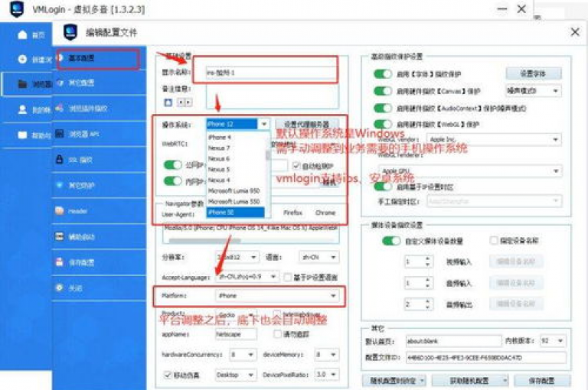Click the small blue square icon under notes label

tap(168, 102)
